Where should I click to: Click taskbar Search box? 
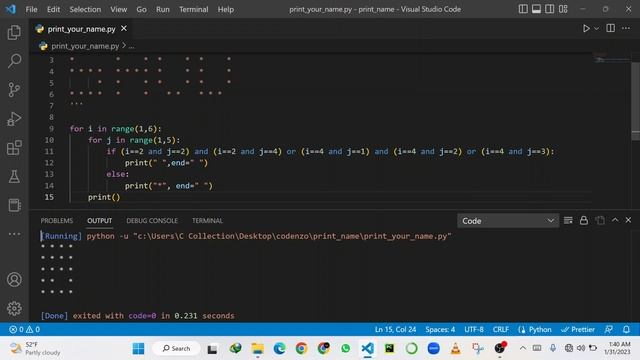point(176,348)
